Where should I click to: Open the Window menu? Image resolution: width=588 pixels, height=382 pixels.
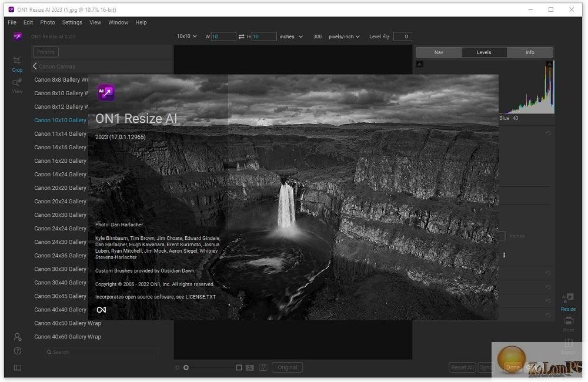click(x=118, y=22)
